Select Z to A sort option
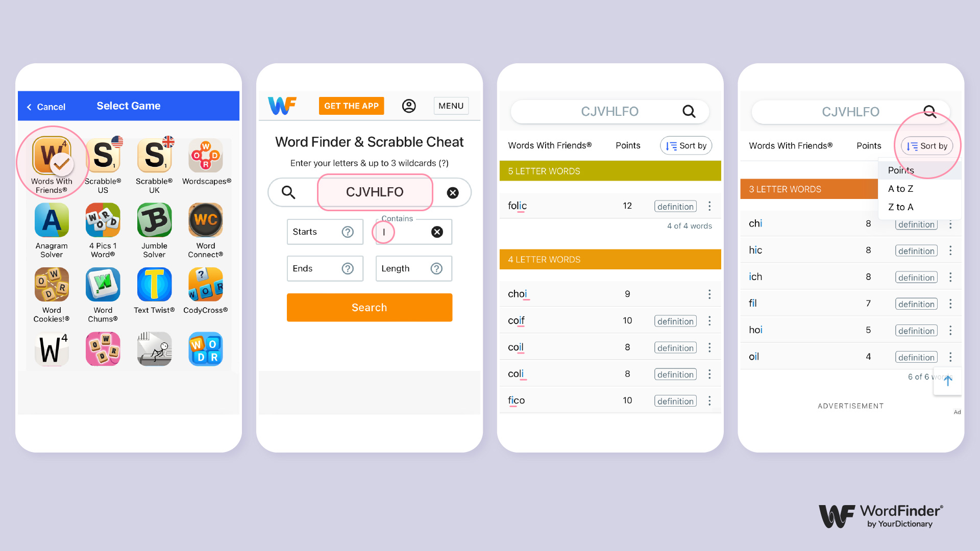Screen dimensions: 980x551 [901, 207]
